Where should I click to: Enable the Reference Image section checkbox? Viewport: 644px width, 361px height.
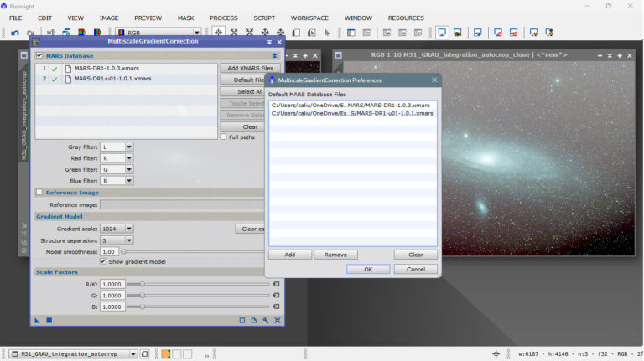pos(39,192)
